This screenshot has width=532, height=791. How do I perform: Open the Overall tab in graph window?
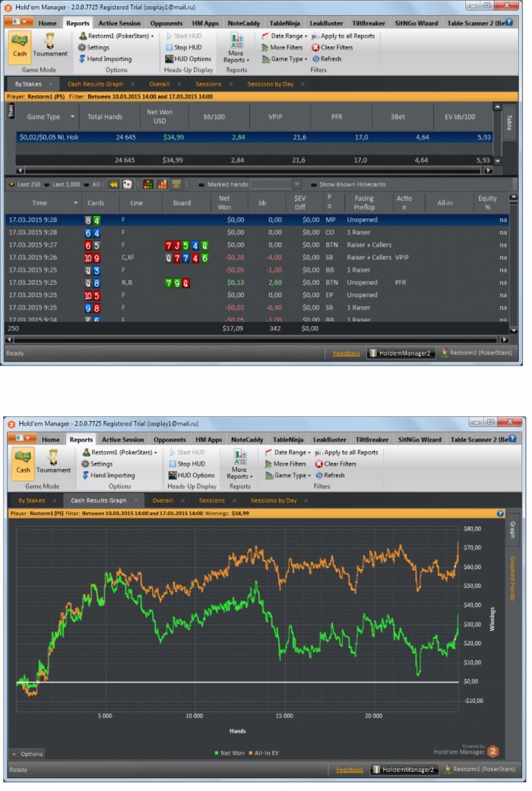click(163, 501)
